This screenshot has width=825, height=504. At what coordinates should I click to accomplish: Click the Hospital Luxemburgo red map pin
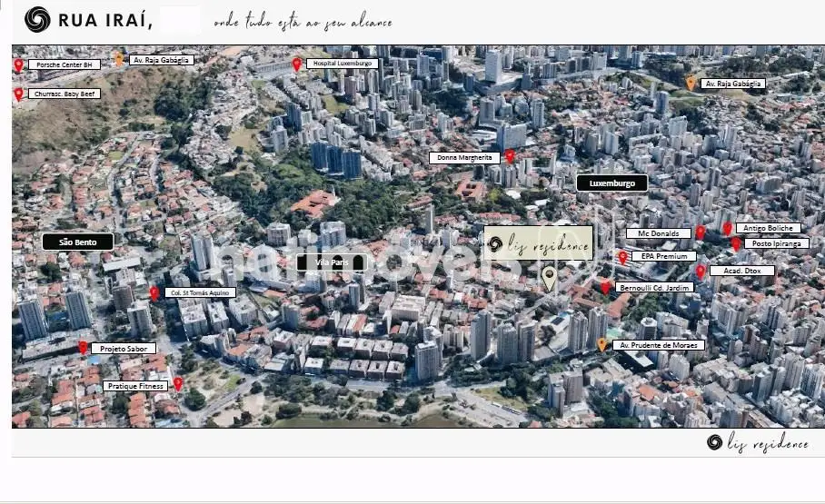(x=297, y=64)
